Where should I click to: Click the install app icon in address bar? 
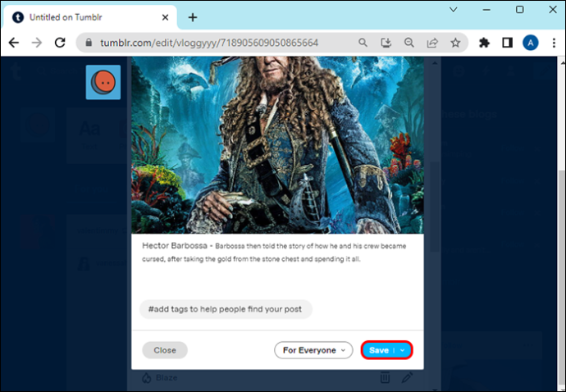click(x=386, y=43)
